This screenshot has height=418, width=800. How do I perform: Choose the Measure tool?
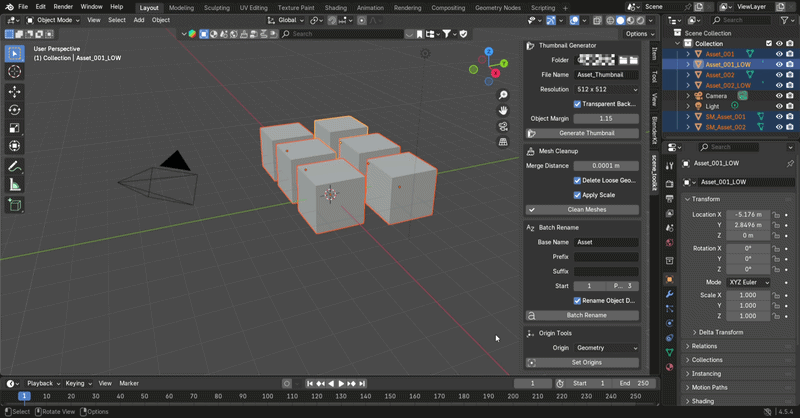click(x=14, y=185)
